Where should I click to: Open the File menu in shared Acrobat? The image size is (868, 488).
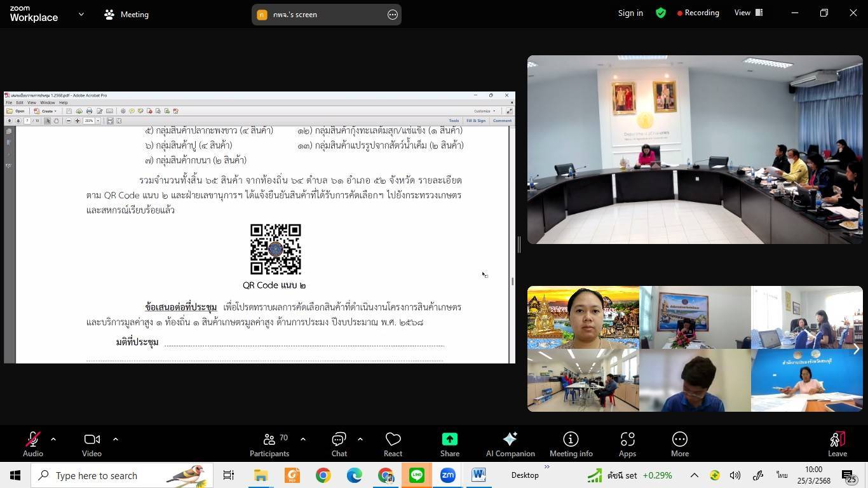point(9,102)
